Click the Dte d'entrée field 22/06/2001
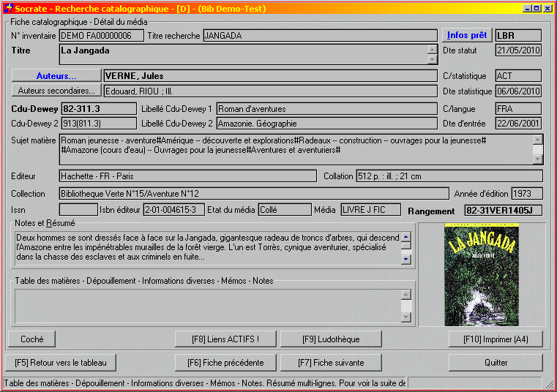 [x=518, y=124]
